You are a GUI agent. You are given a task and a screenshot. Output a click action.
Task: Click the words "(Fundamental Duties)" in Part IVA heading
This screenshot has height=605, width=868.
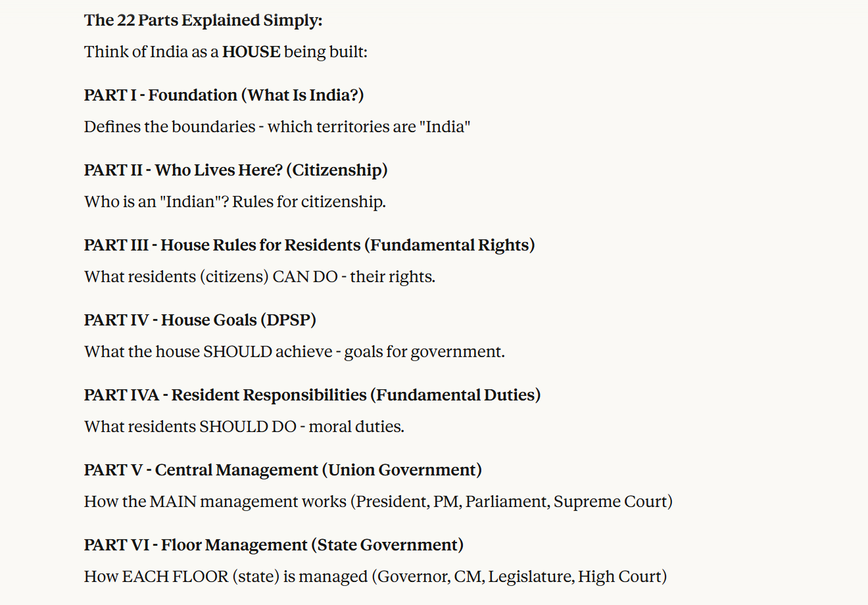455,395
